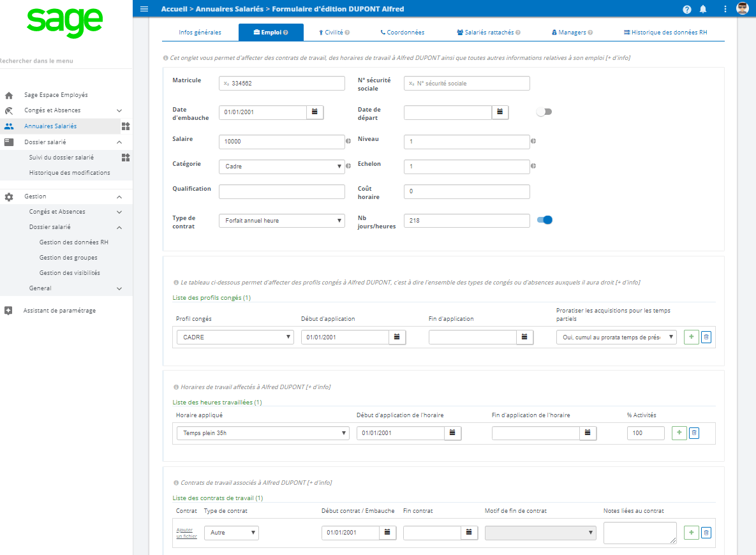Add a new contrat de travail row
The image size is (756, 555).
pos(692,532)
